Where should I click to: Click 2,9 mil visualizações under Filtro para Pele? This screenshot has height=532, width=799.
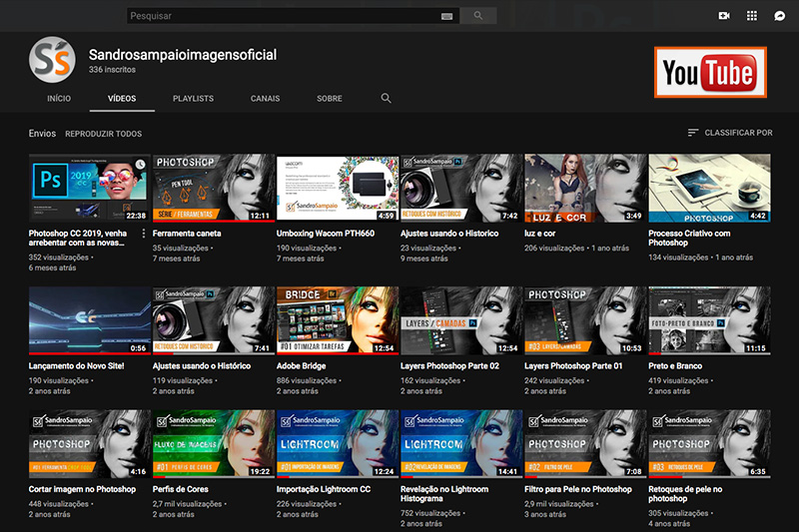pos(559,503)
